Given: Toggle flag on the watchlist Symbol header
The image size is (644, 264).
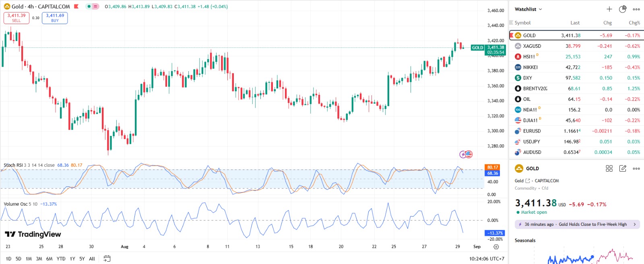Looking at the screenshot, I should click(x=511, y=23).
